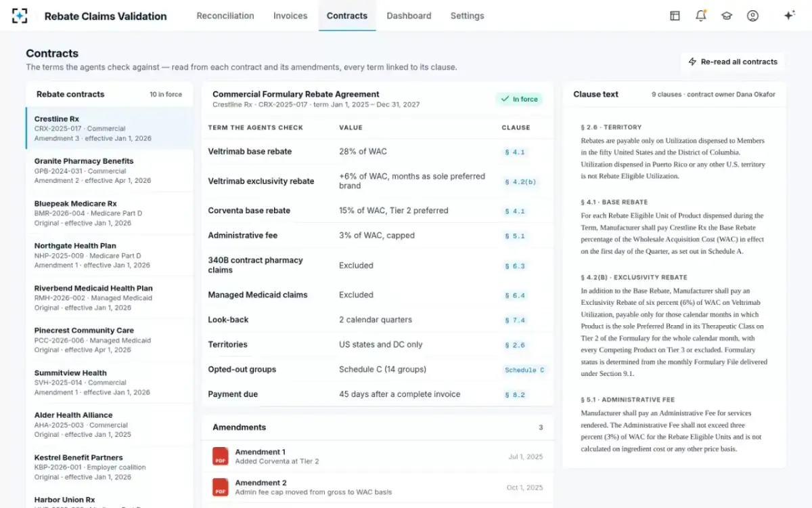
Task: Open clause link § 2.6 for Territories
Action: point(515,345)
